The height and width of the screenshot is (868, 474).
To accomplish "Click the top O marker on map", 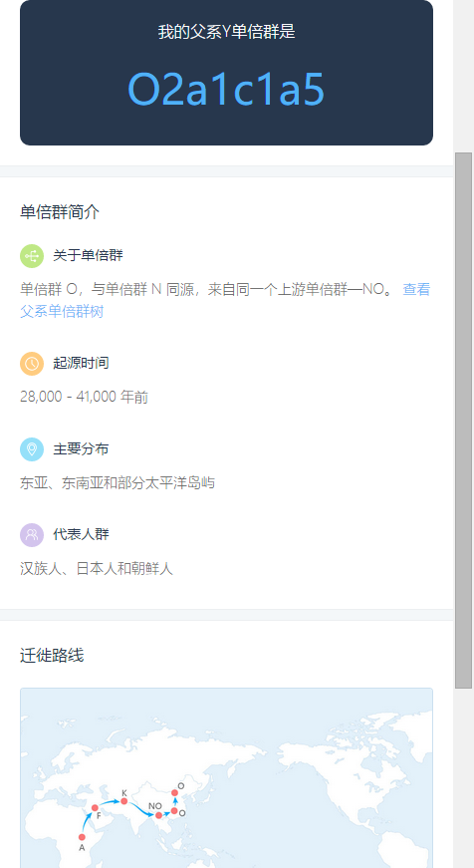I will click(175, 792).
